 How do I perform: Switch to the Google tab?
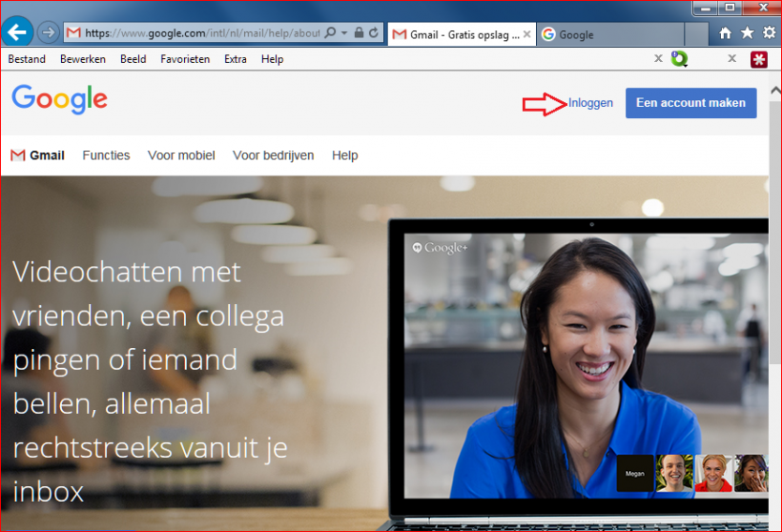coord(576,34)
